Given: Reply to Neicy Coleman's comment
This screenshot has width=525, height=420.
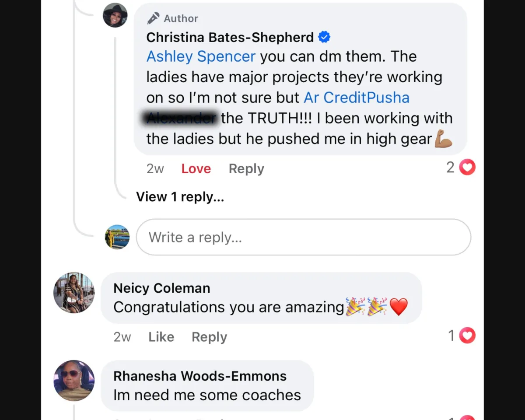Looking at the screenshot, I should [x=209, y=337].
